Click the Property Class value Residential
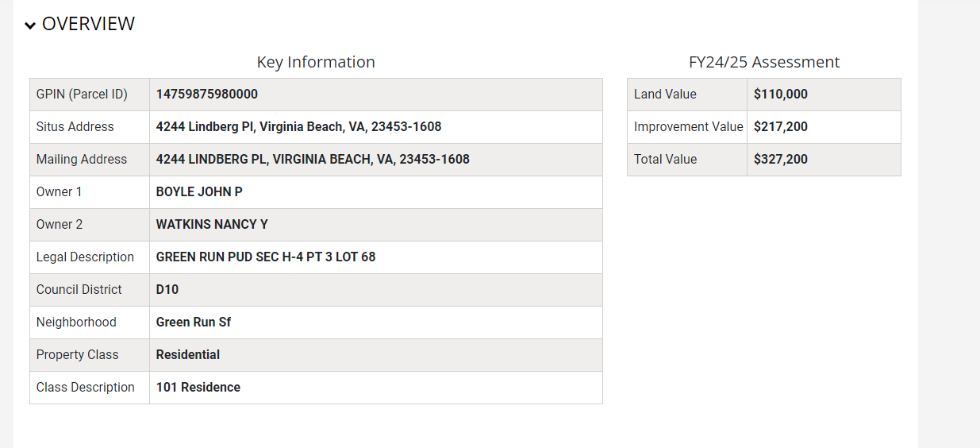Image resolution: width=980 pixels, height=448 pixels. click(x=188, y=355)
